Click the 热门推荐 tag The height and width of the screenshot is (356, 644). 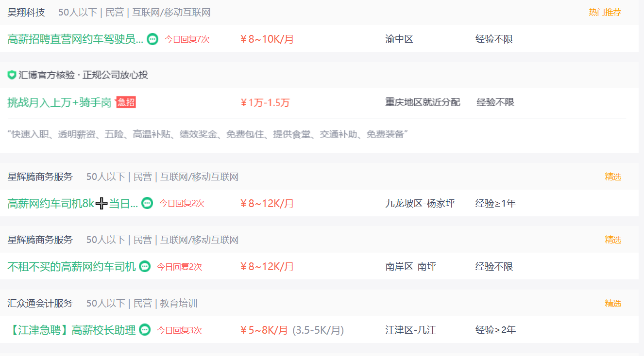[605, 13]
